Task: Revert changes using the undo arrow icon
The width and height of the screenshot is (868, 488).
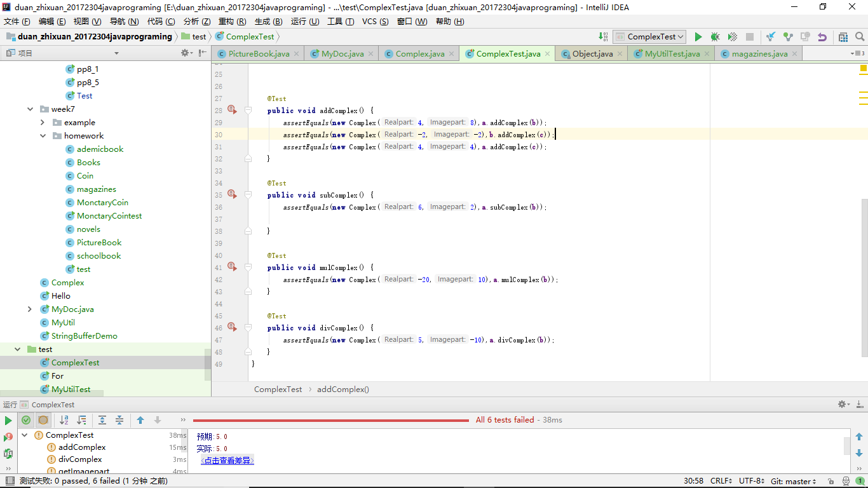Action: pos(822,37)
